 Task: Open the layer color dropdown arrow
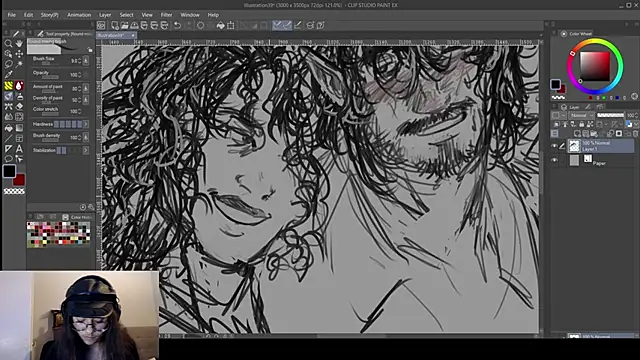pyautogui.click(x=636, y=124)
